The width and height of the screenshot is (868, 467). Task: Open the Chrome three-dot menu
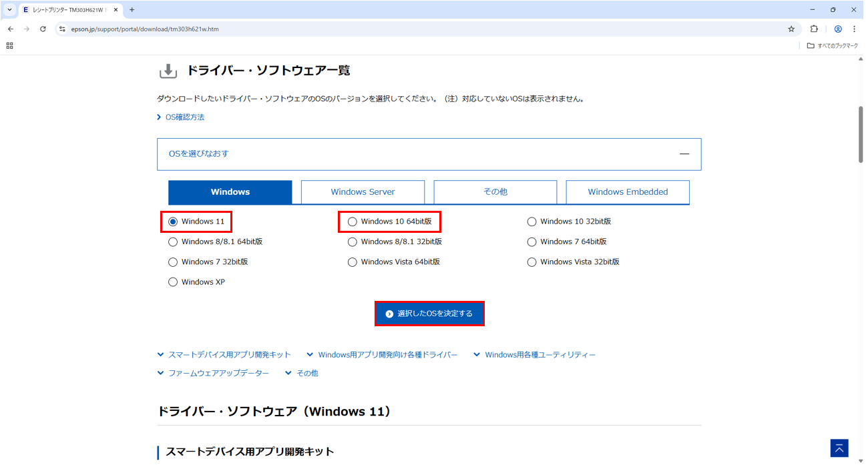[855, 29]
